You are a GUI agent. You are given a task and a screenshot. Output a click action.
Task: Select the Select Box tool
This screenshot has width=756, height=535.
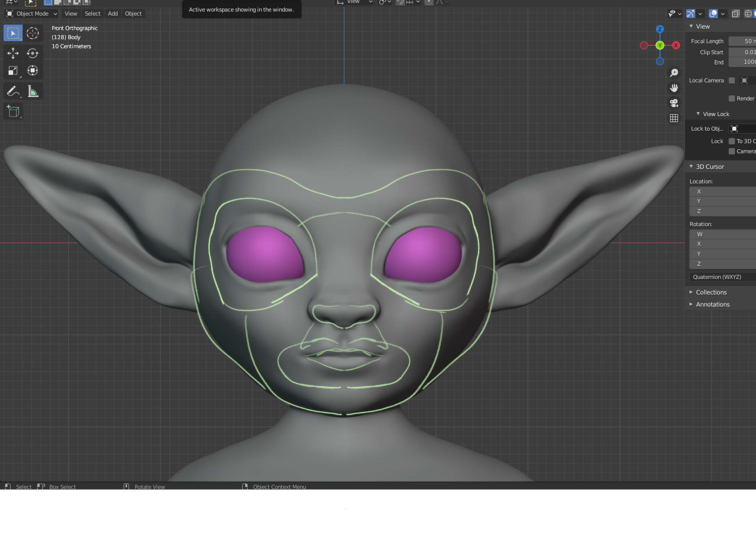click(x=13, y=33)
